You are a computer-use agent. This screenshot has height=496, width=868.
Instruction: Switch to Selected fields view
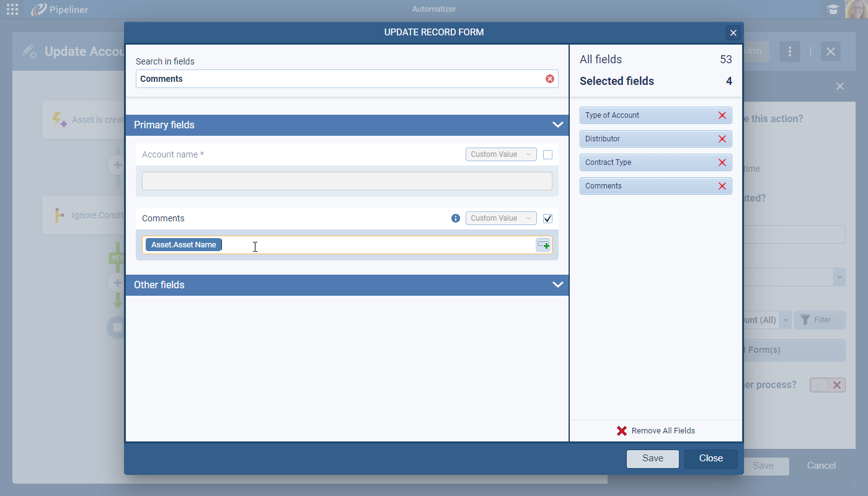tap(617, 81)
